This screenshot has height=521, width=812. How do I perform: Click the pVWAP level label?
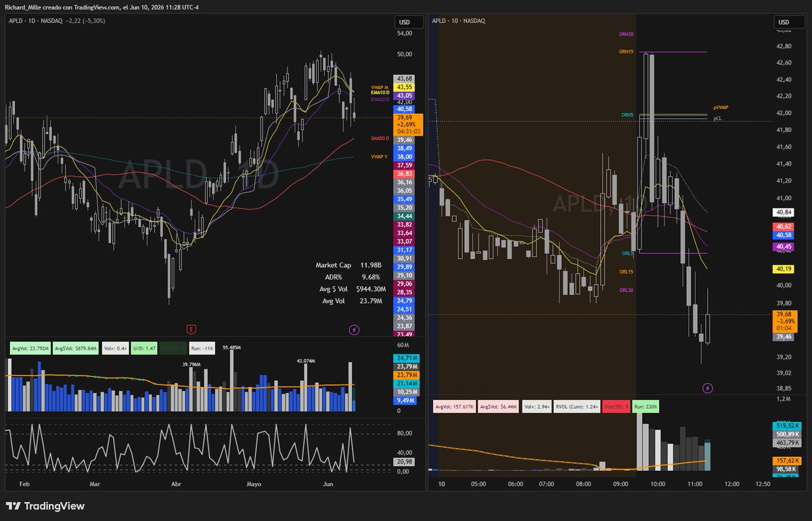tap(721, 107)
